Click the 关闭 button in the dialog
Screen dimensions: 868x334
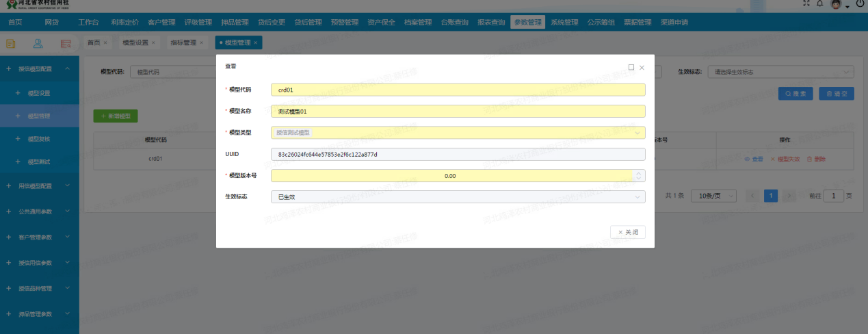point(628,232)
